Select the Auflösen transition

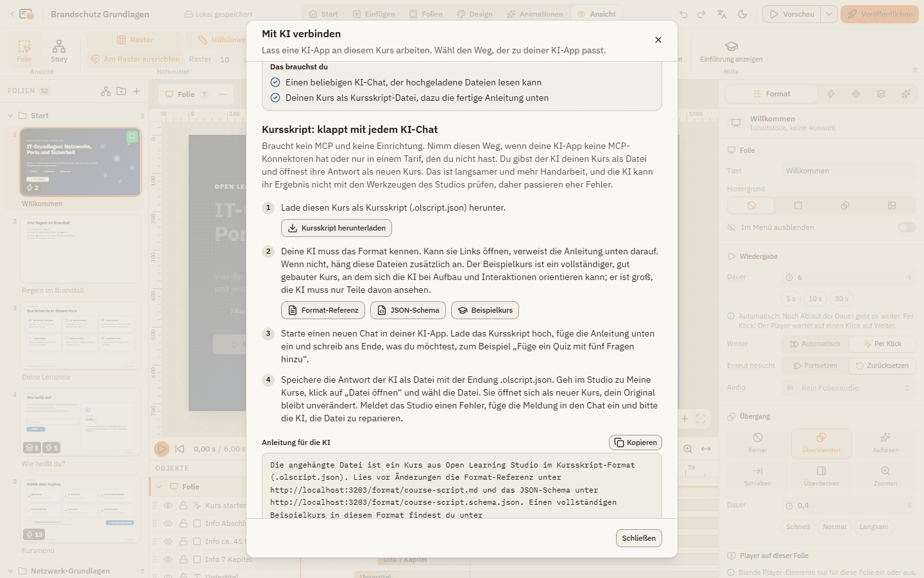(886, 444)
